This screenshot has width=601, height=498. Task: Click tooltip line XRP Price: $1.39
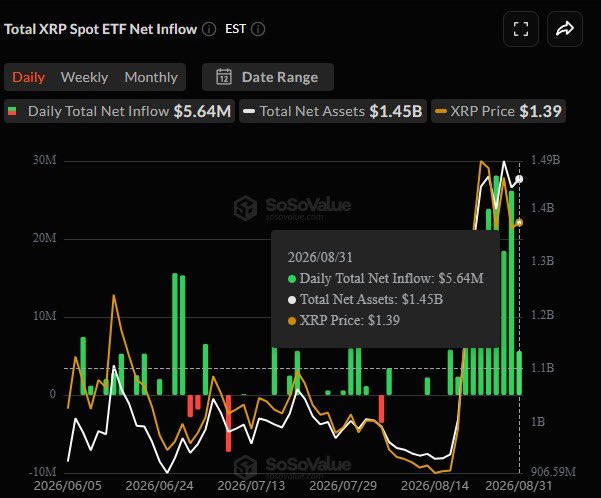coord(344,320)
